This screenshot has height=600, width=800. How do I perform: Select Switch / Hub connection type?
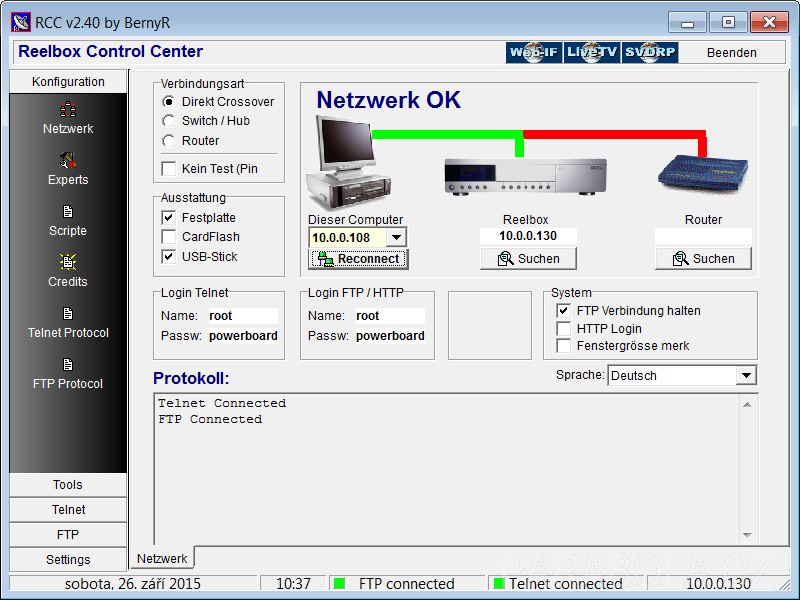pos(168,121)
